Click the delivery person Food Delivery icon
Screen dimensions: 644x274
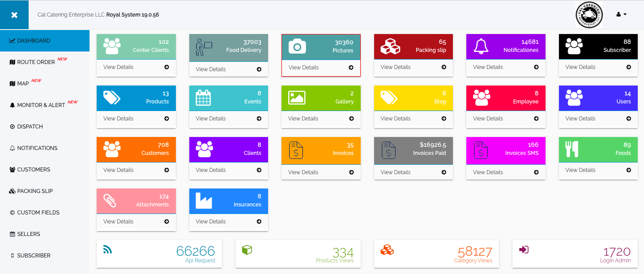(x=204, y=47)
